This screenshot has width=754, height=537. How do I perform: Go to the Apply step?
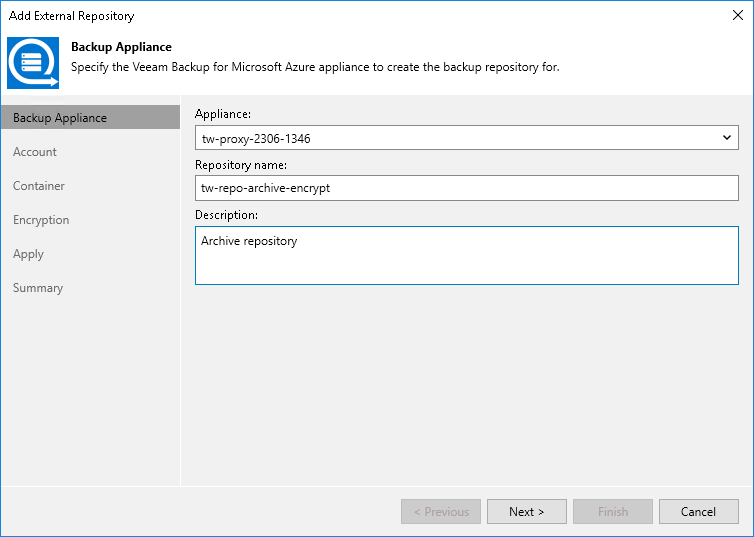[28, 254]
